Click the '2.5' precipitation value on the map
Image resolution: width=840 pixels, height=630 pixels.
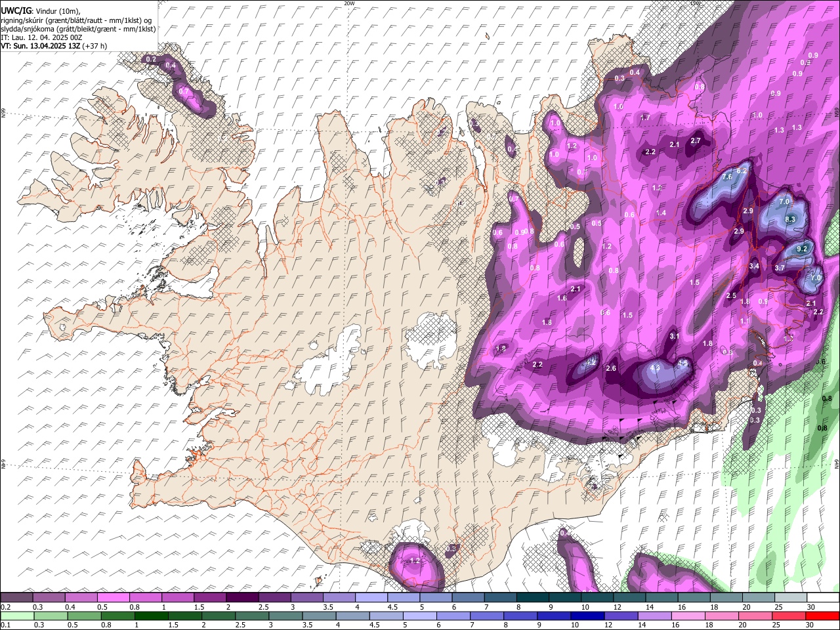pos(732,295)
